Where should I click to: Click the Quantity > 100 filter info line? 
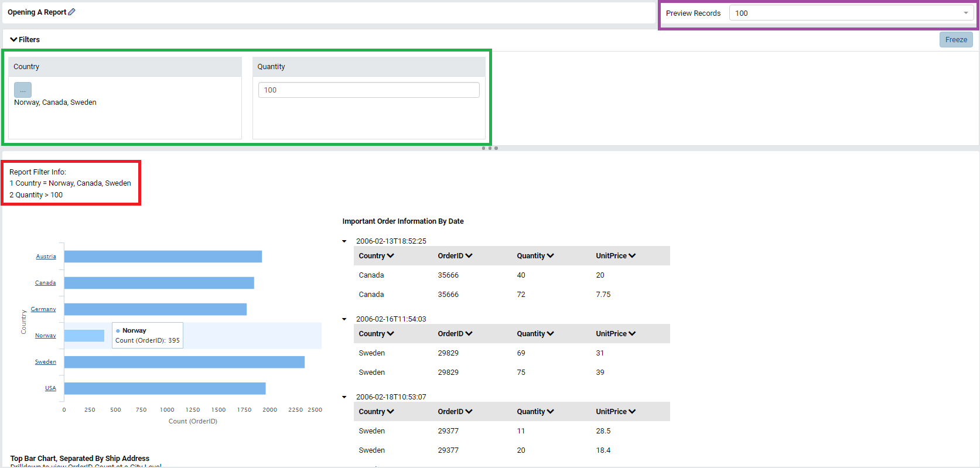[36, 195]
